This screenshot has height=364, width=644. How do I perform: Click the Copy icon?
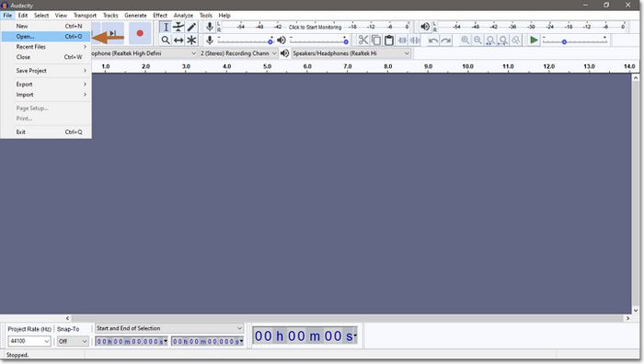(375, 40)
